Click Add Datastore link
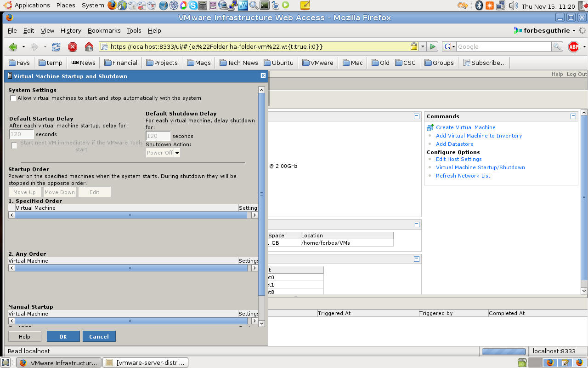This screenshot has height=368, width=588. point(455,144)
